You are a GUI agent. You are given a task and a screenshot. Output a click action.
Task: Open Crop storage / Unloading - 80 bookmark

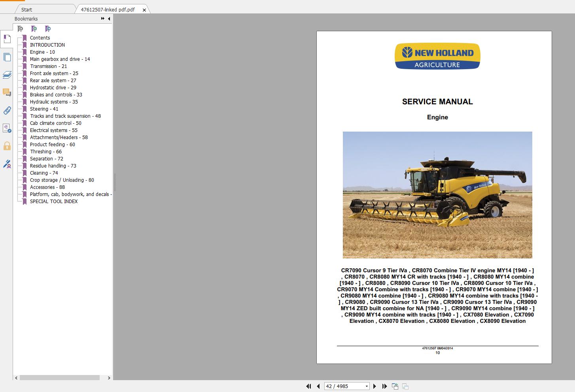pyautogui.click(x=62, y=180)
